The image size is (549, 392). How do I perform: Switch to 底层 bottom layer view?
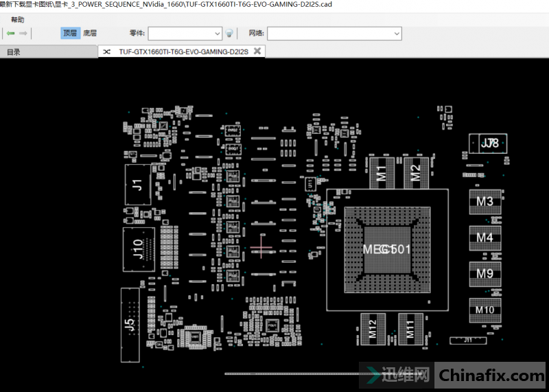click(x=90, y=33)
